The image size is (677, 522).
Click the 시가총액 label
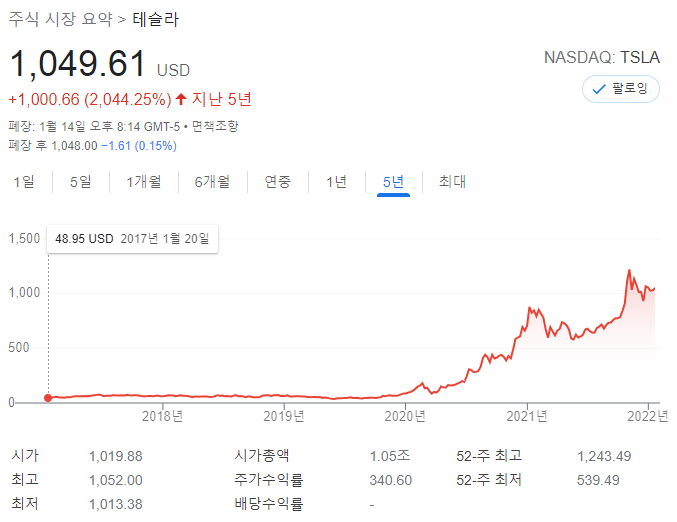[x=262, y=456]
